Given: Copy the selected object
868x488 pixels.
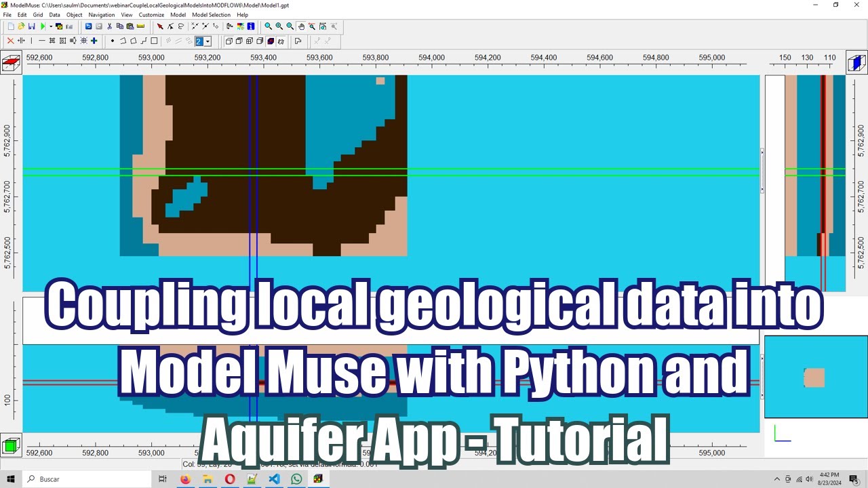Looking at the screenshot, I should (x=120, y=26).
